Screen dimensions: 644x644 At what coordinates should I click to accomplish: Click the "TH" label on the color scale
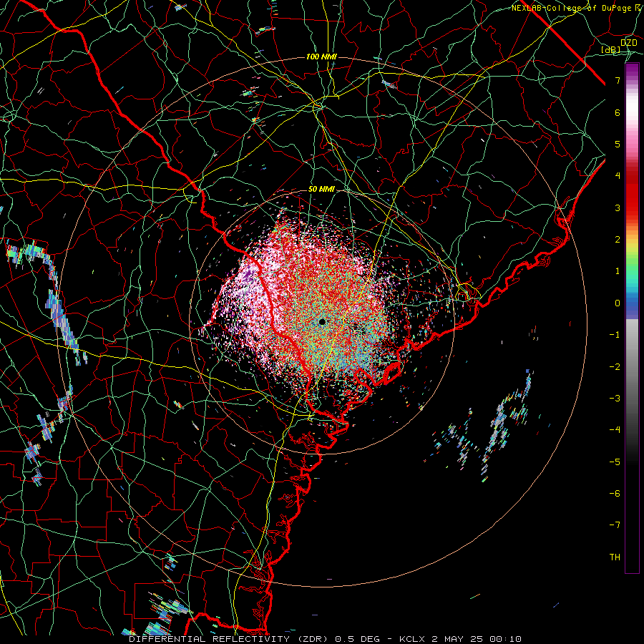pyautogui.click(x=615, y=557)
